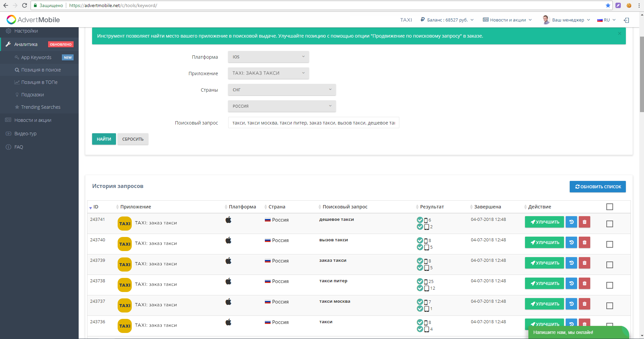The image size is (644, 339).
Task: Tick the checkbox for request 243738
Action: 609,285
